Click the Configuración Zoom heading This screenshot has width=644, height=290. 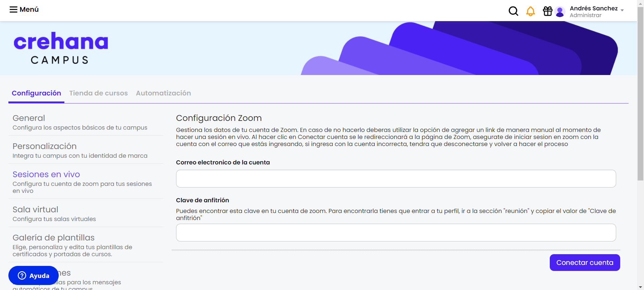tap(219, 118)
